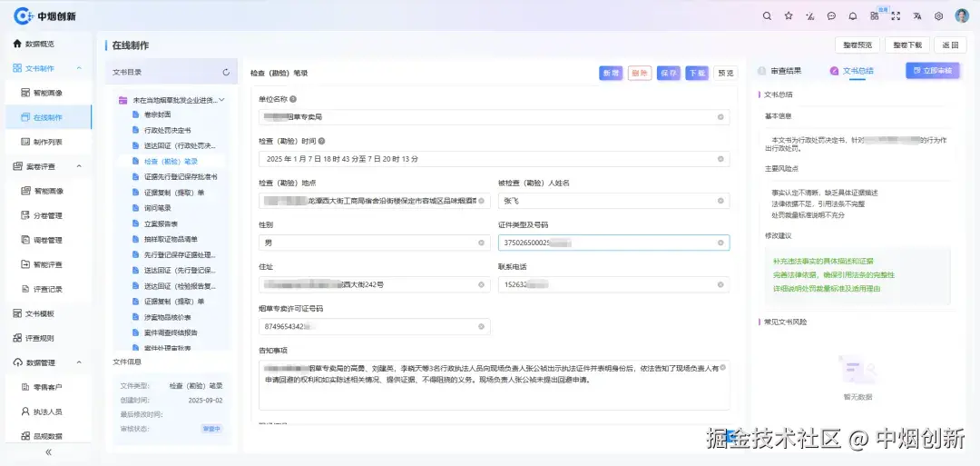Screen dimensions: 980x466
Task: Collapse the left sidebar with double chevron
Action: tap(49, 452)
